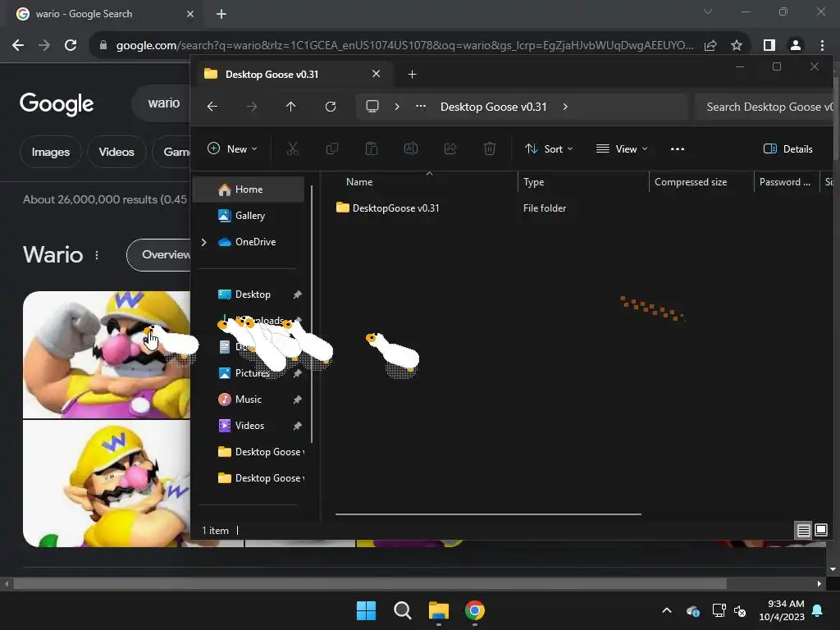Click the Search Desktop Goose box
Viewport: 840px width, 630px height.
coord(765,107)
